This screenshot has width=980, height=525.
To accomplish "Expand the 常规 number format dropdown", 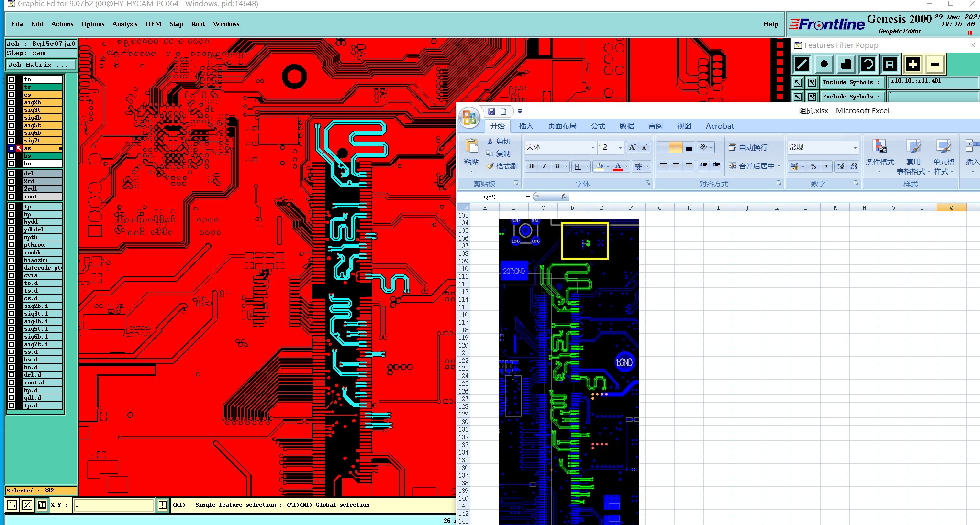I will pyautogui.click(x=855, y=148).
